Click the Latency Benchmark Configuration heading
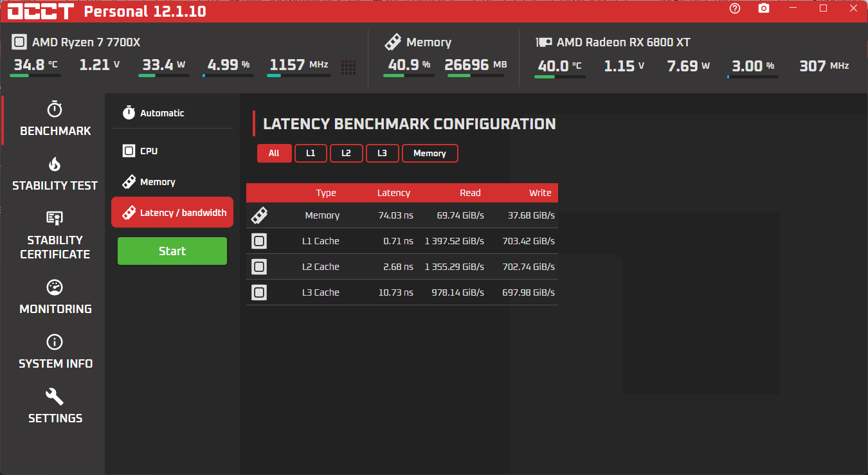Viewport: 868px width, 475px height. click(410, 124)
